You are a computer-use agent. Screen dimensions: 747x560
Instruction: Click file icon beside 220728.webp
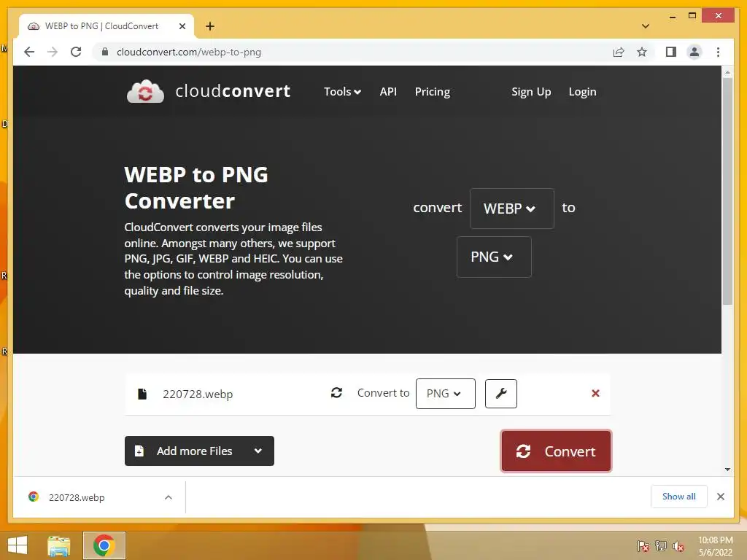point(142,394)
